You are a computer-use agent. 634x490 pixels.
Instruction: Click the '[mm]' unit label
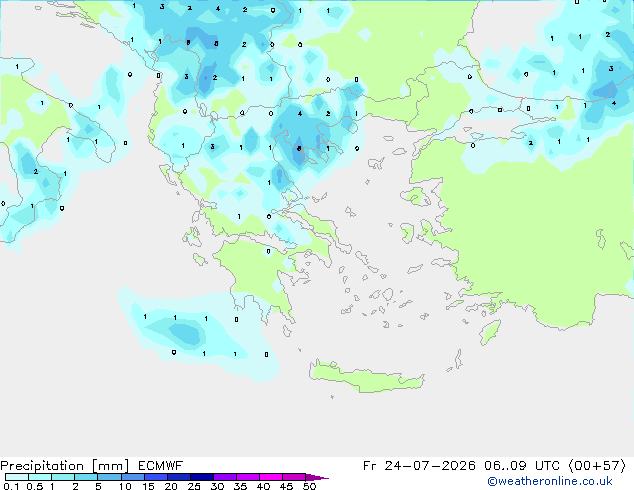point(111,466)
